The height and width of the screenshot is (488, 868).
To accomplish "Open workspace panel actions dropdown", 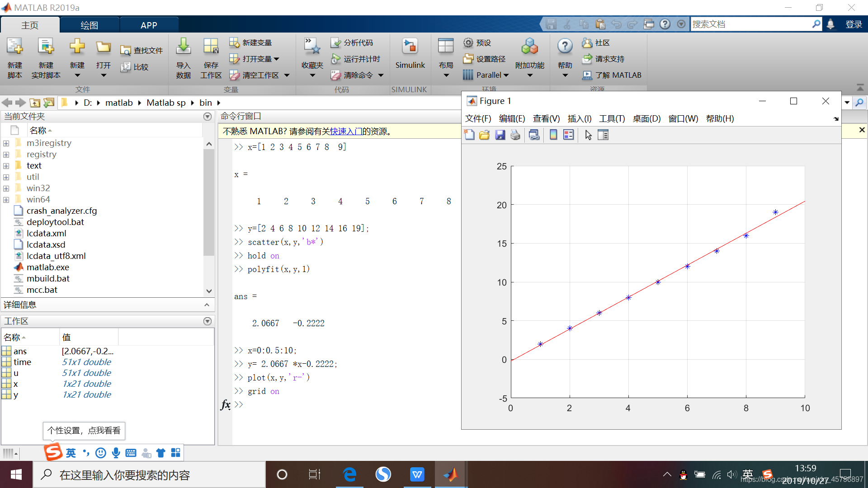I will tap(208, 321).
